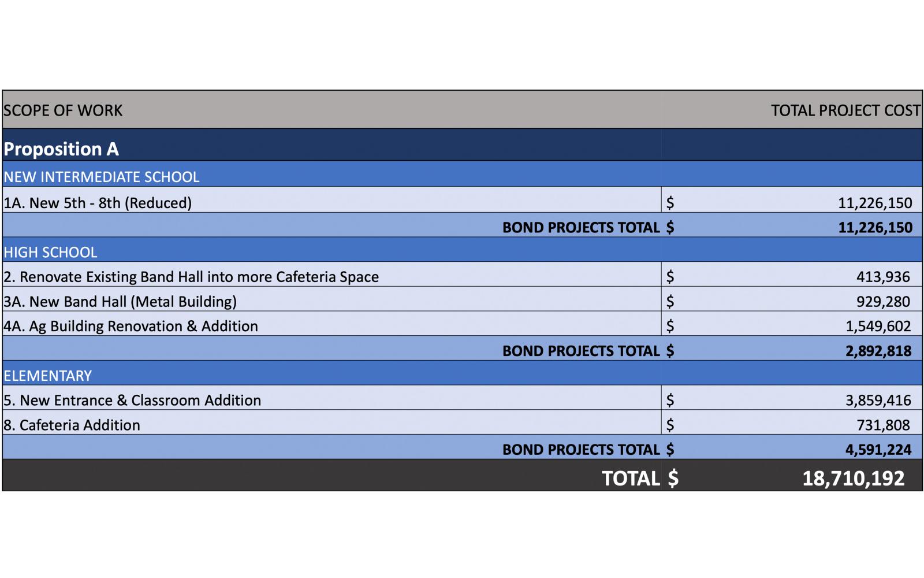Click the 413,936 cost value
This screenshot has width=924, height=578.
coord(883,277)
